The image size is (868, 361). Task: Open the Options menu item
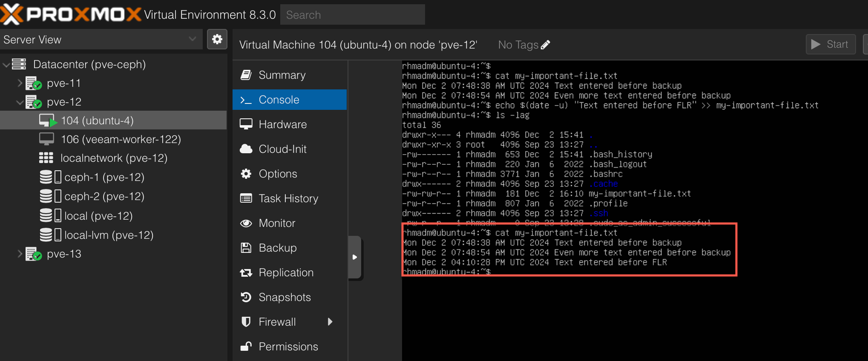290,174
